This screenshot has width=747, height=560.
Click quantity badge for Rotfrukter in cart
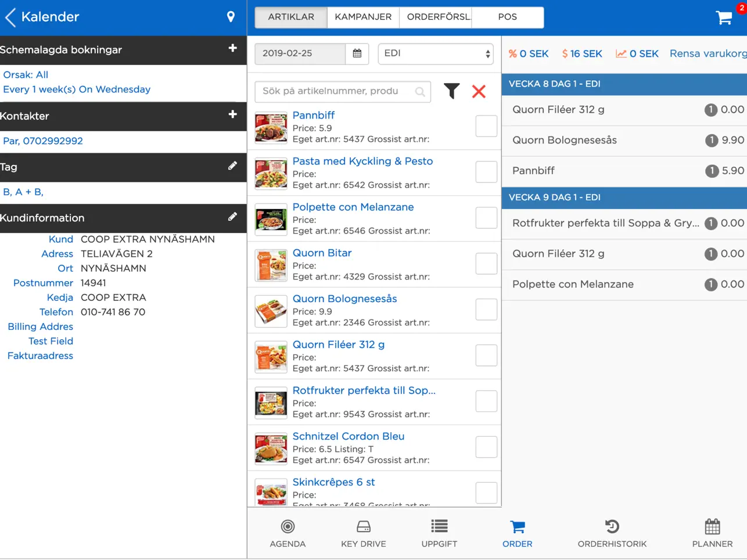711,223
